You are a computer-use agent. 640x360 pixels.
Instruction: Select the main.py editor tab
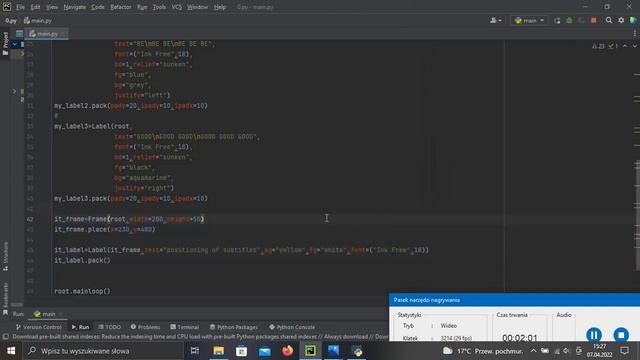tap(47, 34)
